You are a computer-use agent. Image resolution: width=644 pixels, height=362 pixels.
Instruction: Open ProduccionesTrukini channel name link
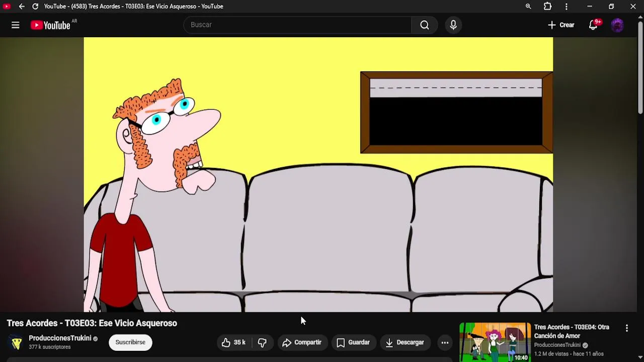(x=60, y=338)
